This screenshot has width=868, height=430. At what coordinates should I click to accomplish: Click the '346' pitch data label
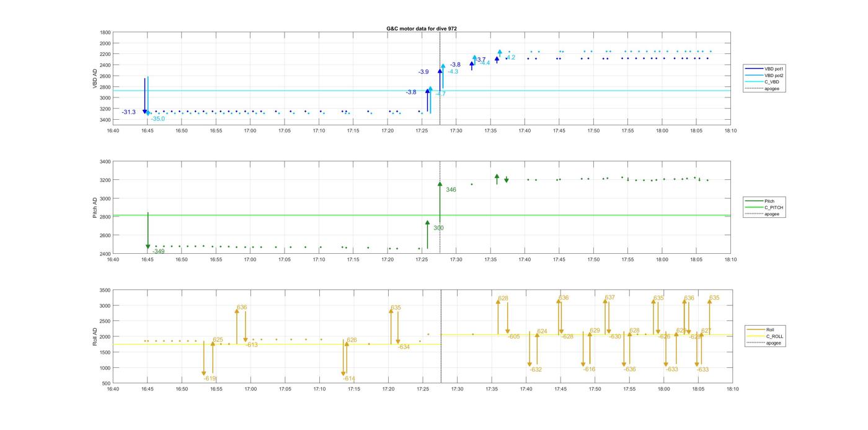pyautogui.click(x=451, y=190)
